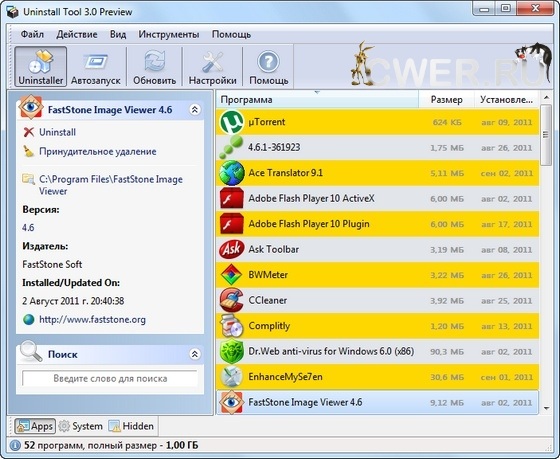Image resolution: width=560 pixels, height=459 pixels.
Task: Click the Complitly icon
Action: click(x=231, y=326)
